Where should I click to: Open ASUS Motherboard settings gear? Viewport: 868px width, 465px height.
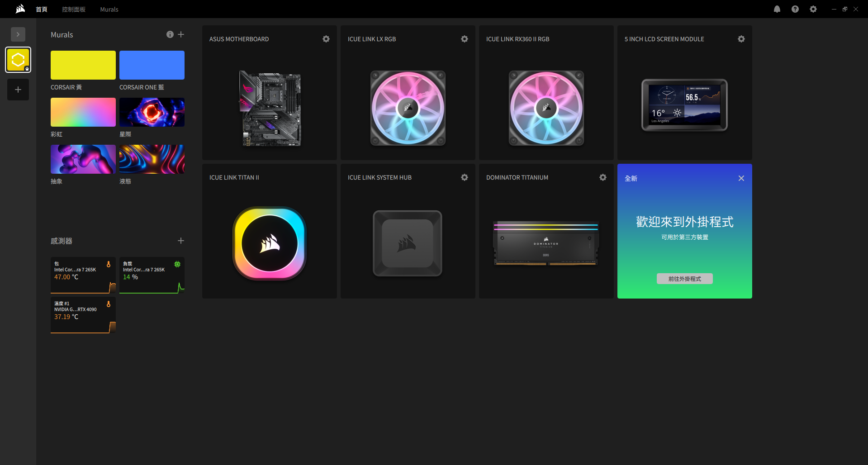(x=326, y=39)
